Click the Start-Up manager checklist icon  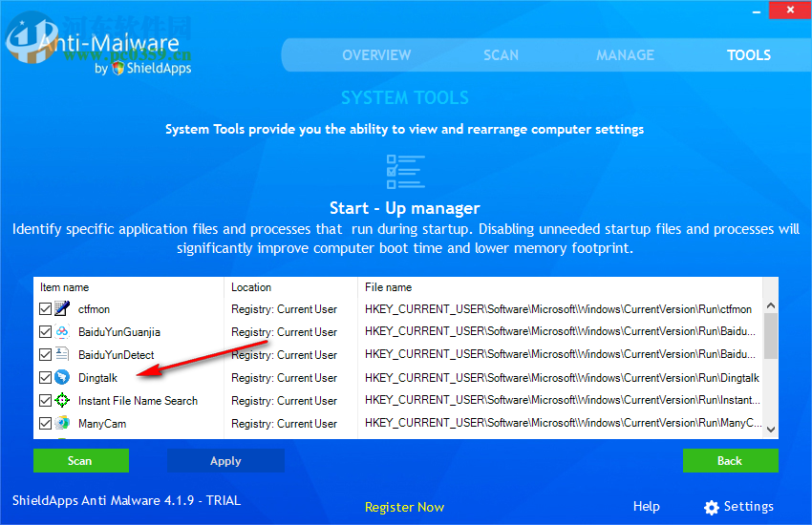click(405, 171)
